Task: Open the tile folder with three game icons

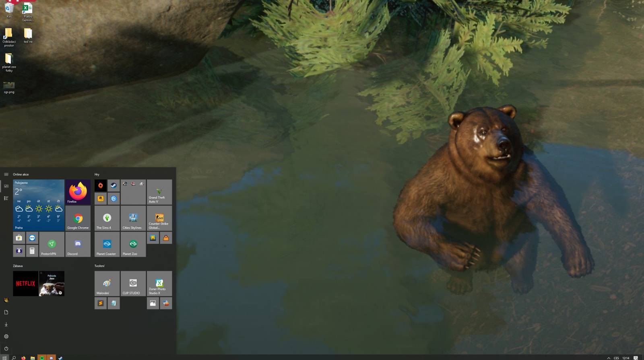Action: [x=134, y=192]
